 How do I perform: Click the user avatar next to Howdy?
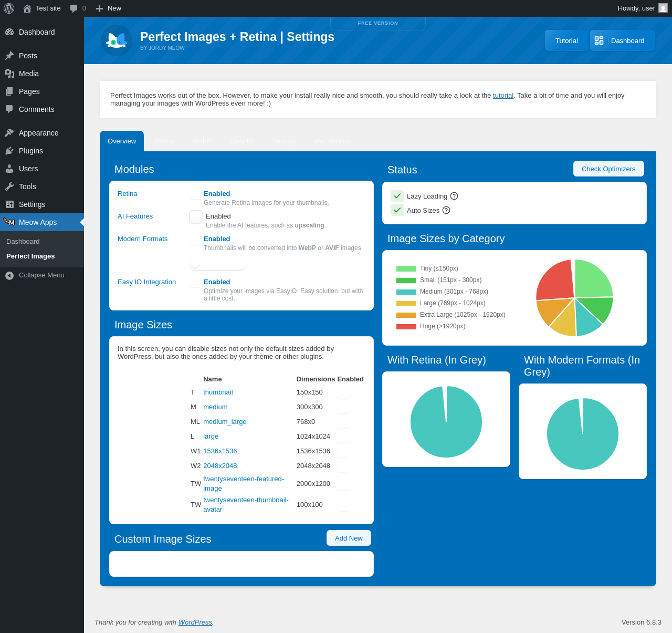tap(663, 8)
